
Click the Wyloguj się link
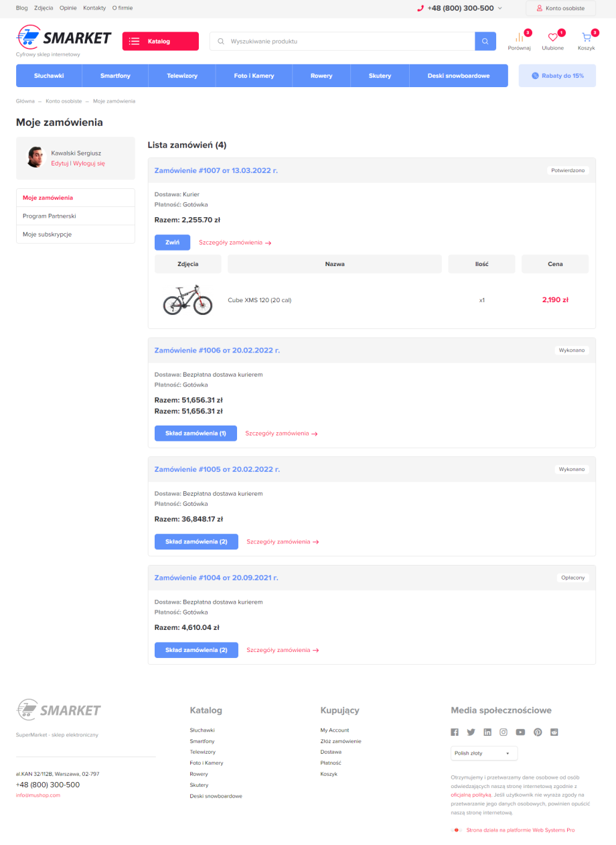point(89,164)
